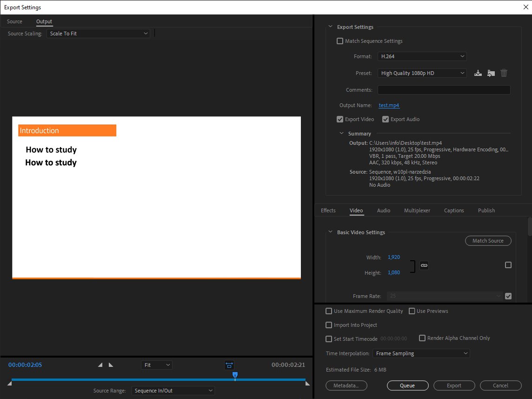Image resolution: width=532 pixels, height=399 pixels.
Task: Click the Import Preset folder icon
Action: [x=491, y=73]
